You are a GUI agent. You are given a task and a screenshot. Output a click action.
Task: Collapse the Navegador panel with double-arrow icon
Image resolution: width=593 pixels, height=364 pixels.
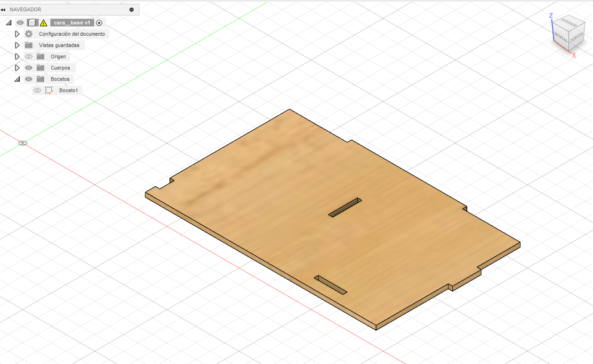pos(3,9)
